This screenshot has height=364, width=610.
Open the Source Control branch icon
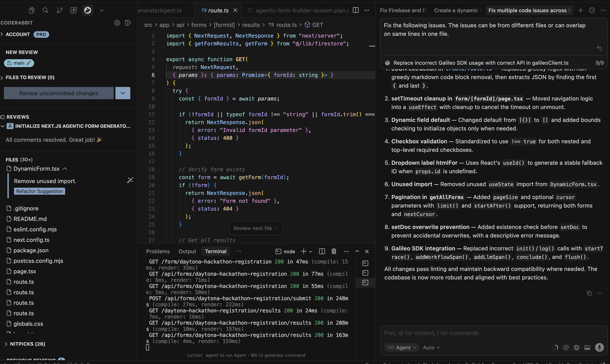click(x=60, y=10)
